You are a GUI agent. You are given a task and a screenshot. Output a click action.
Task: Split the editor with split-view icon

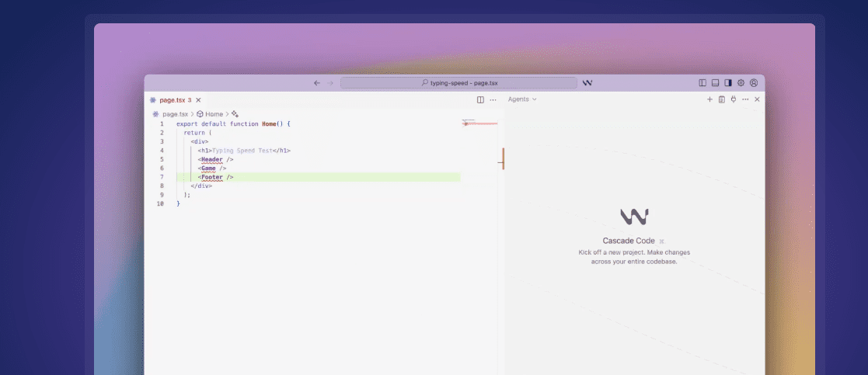(x=480, y=100)
